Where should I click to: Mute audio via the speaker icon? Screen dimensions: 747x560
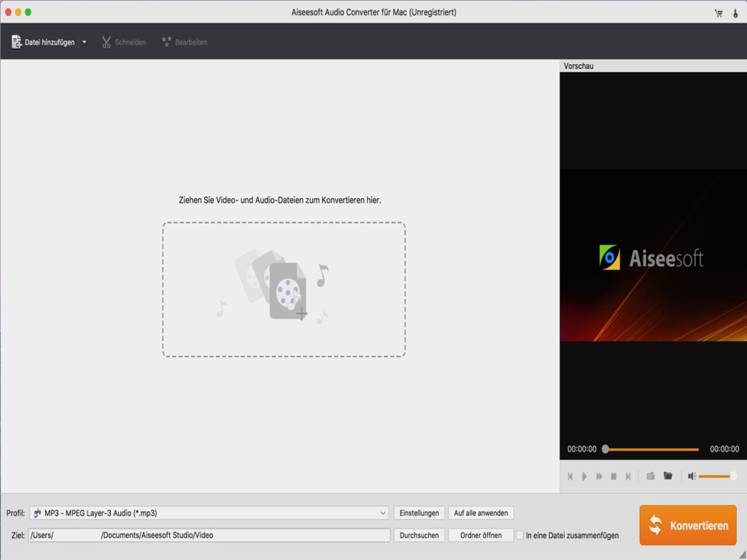[692, 476]
